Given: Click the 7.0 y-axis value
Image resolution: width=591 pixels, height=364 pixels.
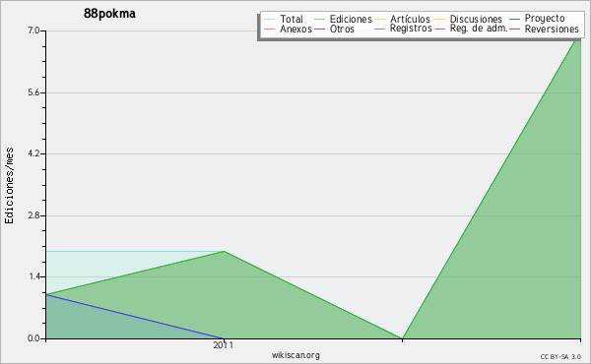Looking at the screenshot, I should 33,30.
